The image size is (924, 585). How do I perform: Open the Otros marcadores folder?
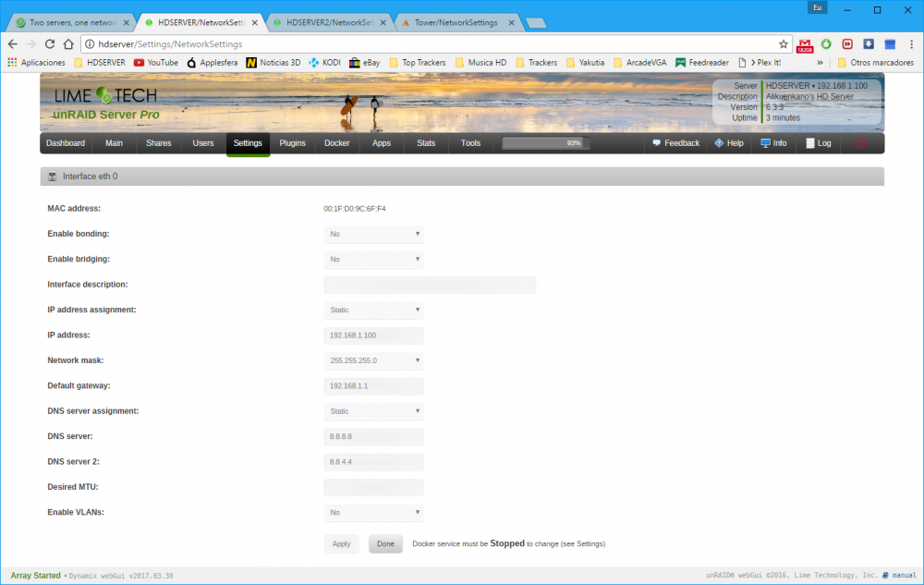876,63
